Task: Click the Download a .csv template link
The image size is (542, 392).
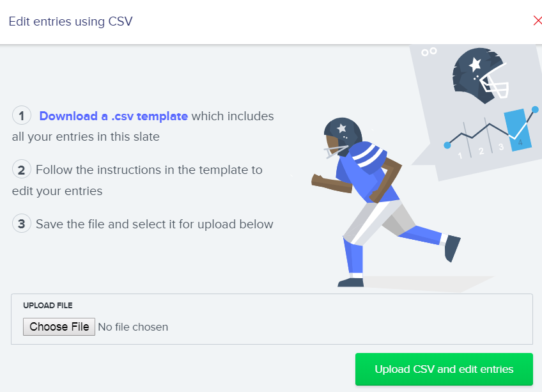Action: (113, 116)
